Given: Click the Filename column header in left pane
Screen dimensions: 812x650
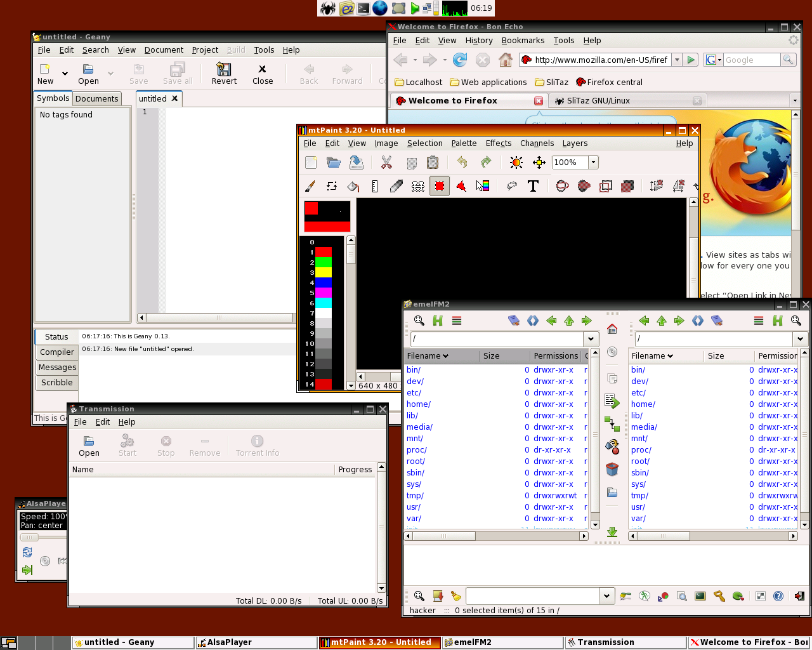Looking at the screenshot, I should [442, 356].
